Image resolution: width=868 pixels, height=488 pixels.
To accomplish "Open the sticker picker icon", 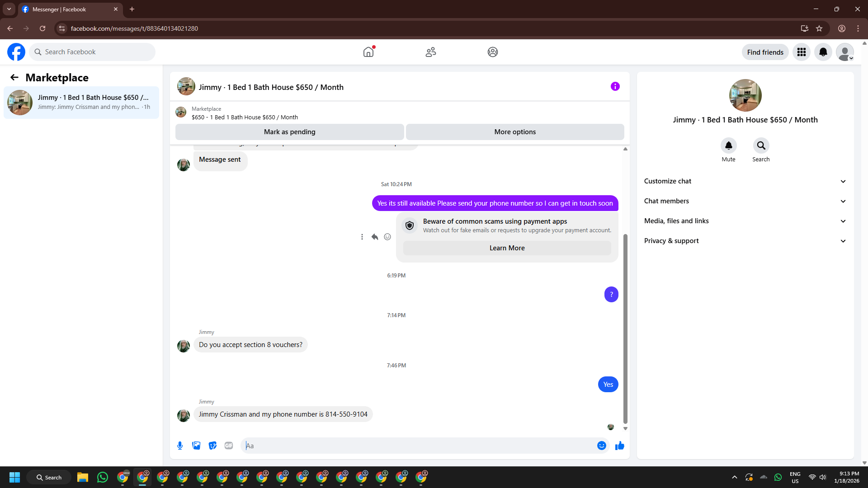I will point(212,446).
